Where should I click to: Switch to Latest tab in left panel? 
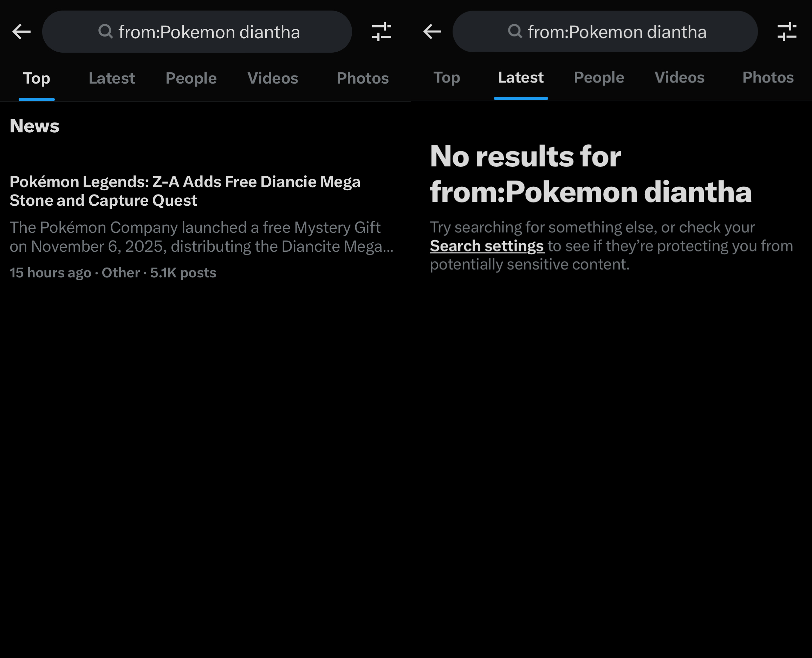(x=111, y=78)
